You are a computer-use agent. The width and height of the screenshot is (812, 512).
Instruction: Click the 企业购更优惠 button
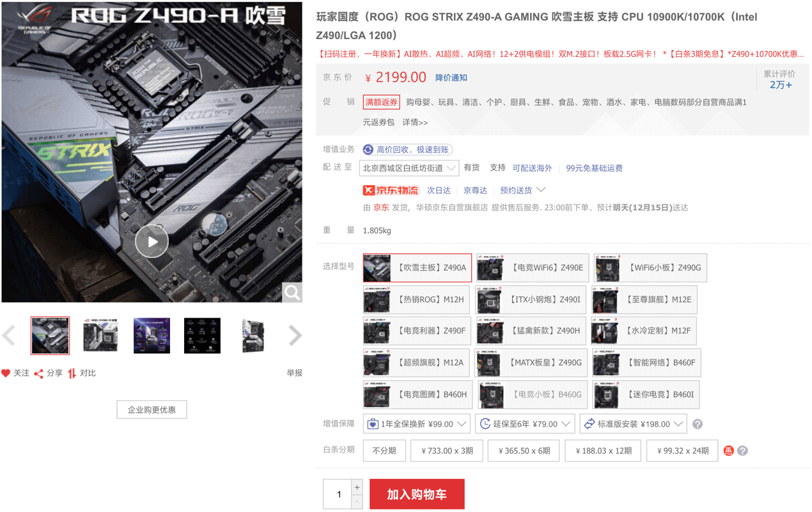152,410
